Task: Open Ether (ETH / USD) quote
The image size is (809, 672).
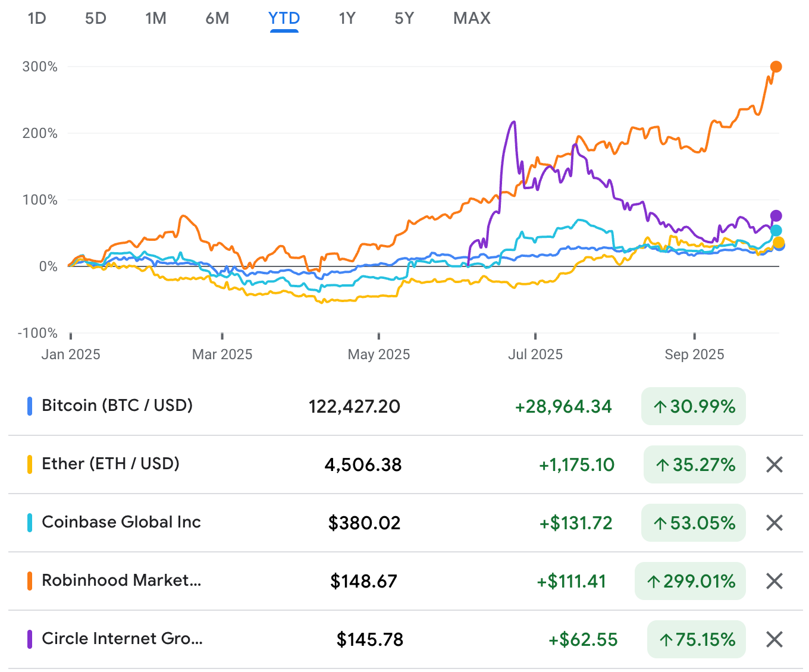Action: (x=111, y=464)
